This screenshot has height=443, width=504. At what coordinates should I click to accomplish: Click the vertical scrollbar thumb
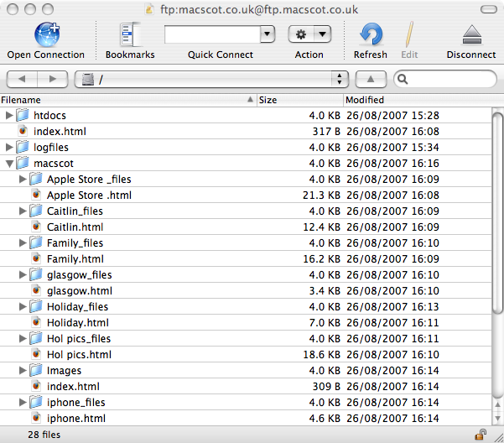point(498,213)
